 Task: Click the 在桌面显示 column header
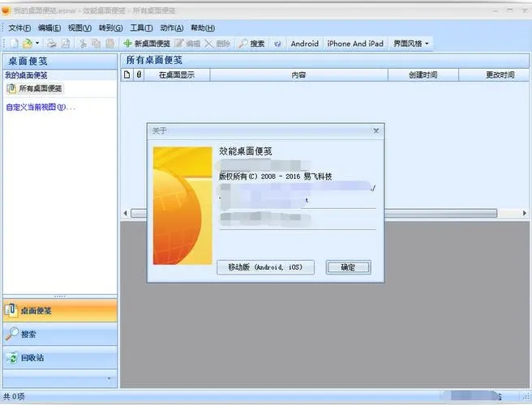(177, 75)
